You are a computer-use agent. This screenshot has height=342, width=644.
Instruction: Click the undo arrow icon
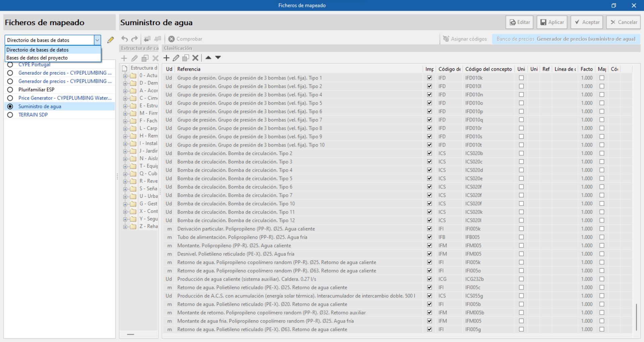(124, 39)
